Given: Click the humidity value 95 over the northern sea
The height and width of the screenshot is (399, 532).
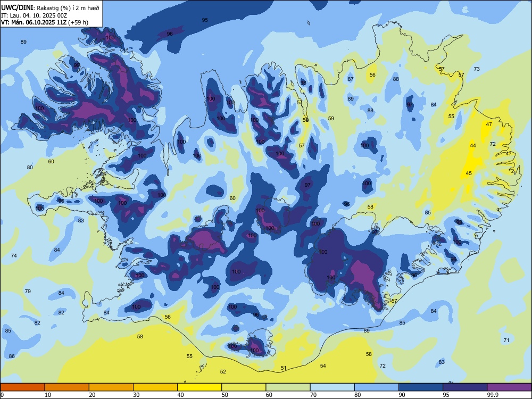Looking at the screenshot, I should coord(205,20).
